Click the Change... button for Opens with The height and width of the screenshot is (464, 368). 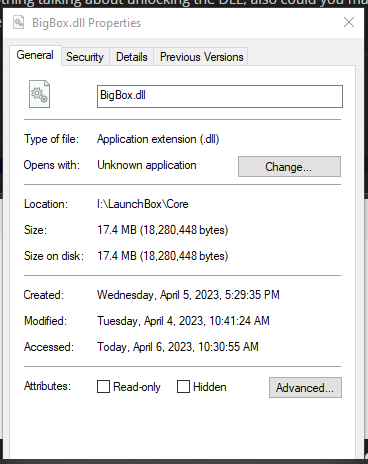289,166
